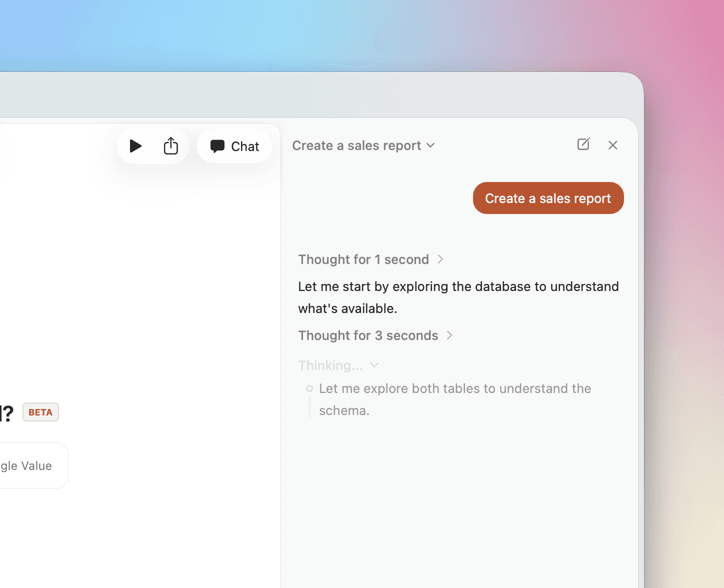Expand 'Thought for 1 second' reasoning
Screen dimensions: 724x588
tap(363, 259)
